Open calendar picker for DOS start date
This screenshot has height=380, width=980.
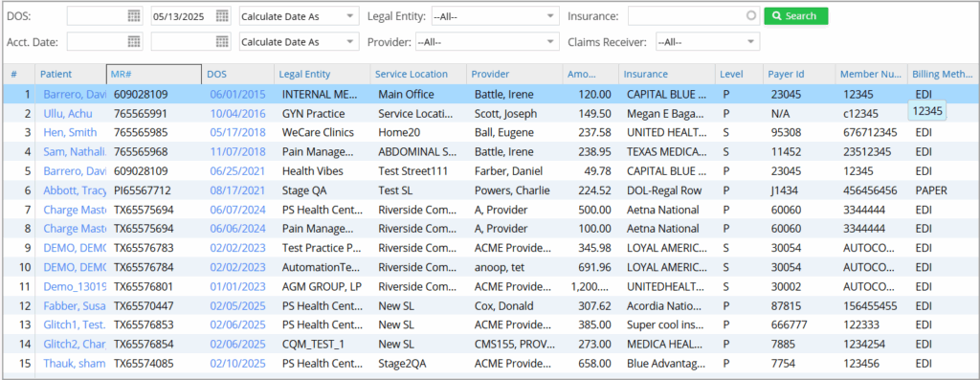click(134, 16)
